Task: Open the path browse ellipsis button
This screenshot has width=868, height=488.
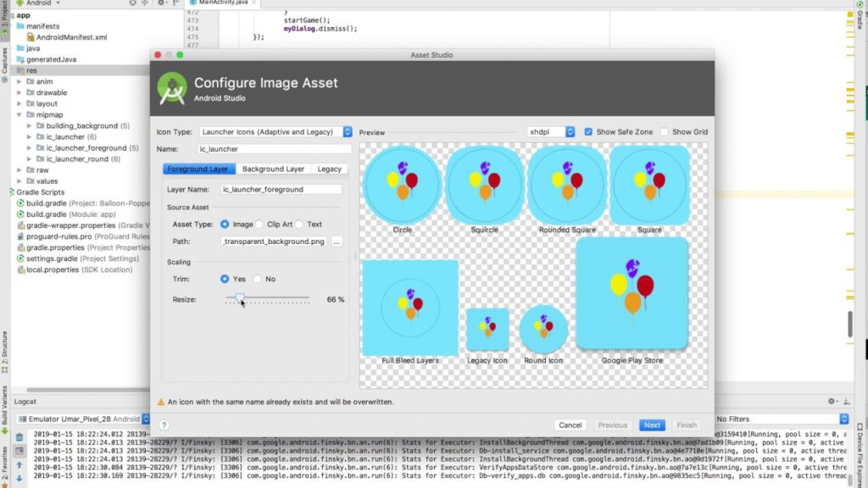Action: click(336, 241)
